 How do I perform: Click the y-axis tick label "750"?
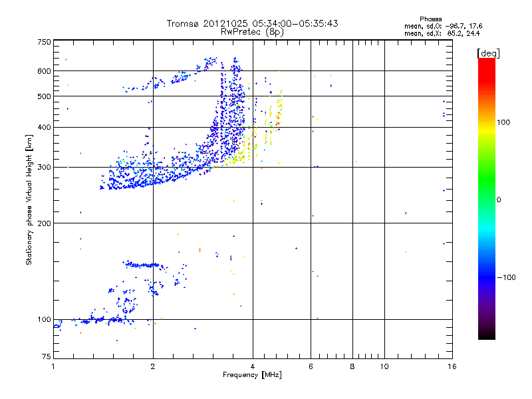pos(44,42)
